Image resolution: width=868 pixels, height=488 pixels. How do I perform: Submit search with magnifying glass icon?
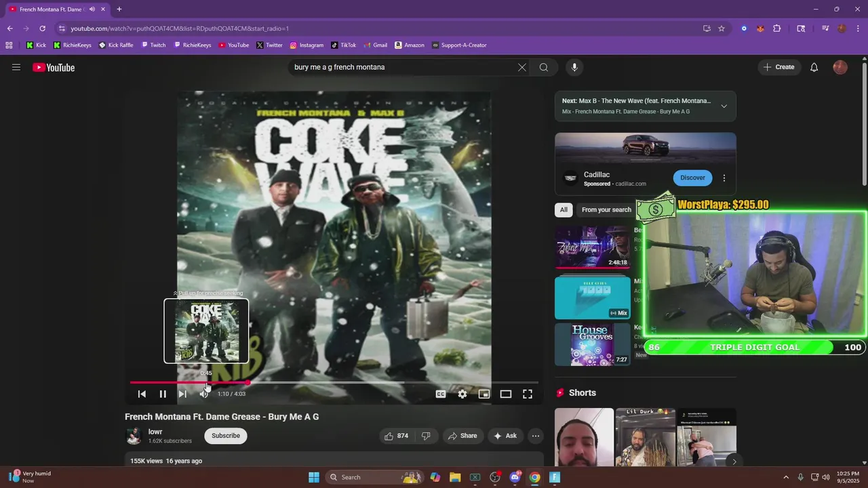point(544,67)
